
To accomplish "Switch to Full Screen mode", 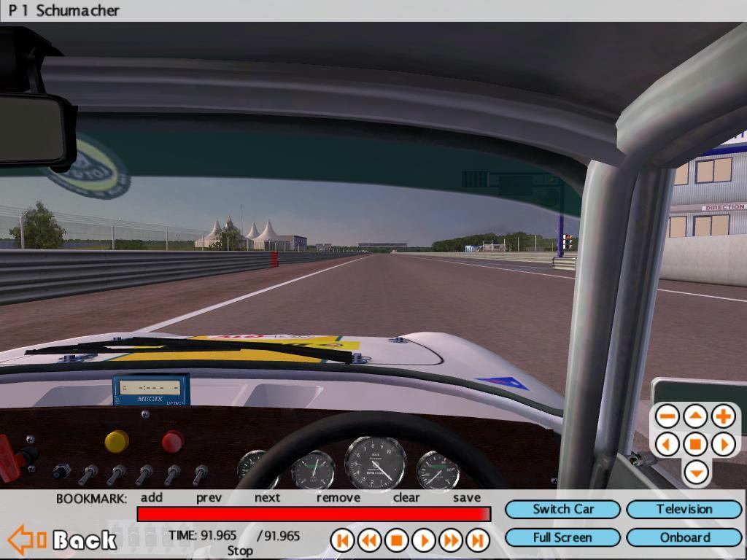I will [x=562, y=537].
